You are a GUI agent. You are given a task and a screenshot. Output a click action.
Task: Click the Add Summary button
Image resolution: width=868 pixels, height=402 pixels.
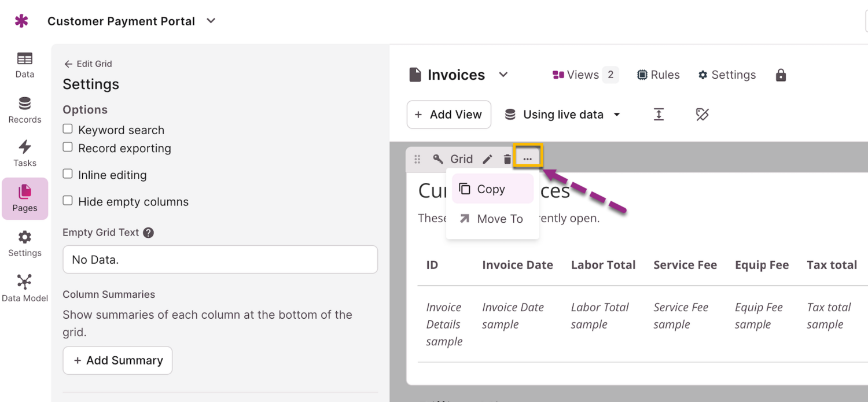[117, 360]
